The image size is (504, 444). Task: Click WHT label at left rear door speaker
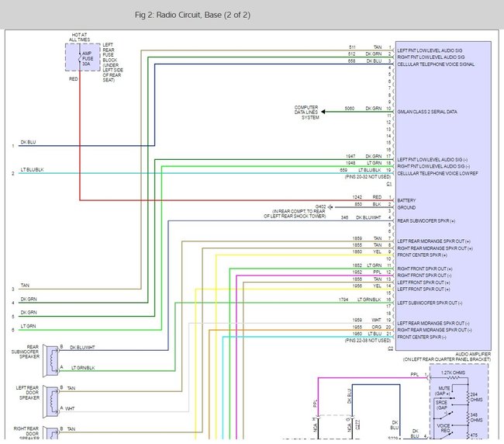[x=70, y=408]
